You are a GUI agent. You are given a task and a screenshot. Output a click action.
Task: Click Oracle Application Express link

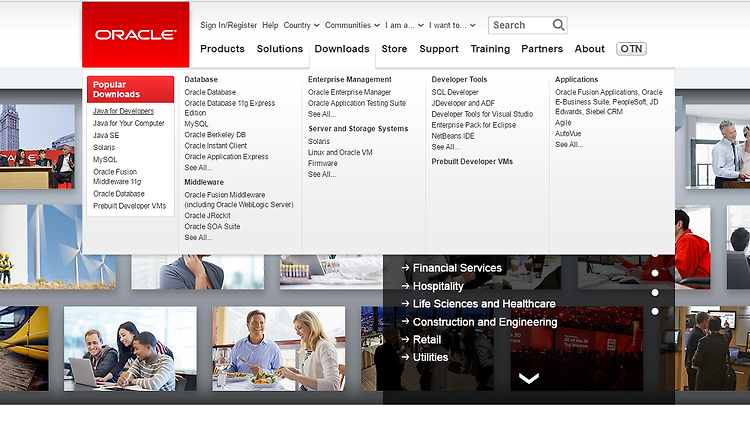226,157
